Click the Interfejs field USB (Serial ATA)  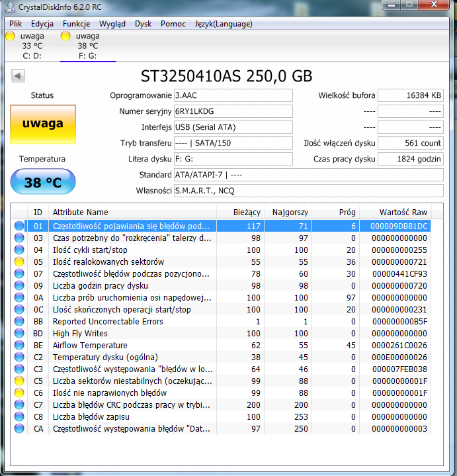pos(233,127)
